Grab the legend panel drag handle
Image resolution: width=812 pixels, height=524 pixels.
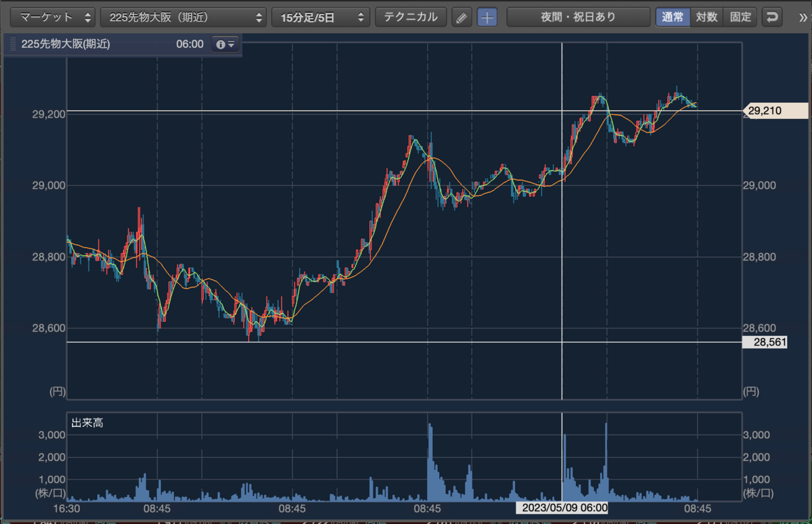click(12, 44)
